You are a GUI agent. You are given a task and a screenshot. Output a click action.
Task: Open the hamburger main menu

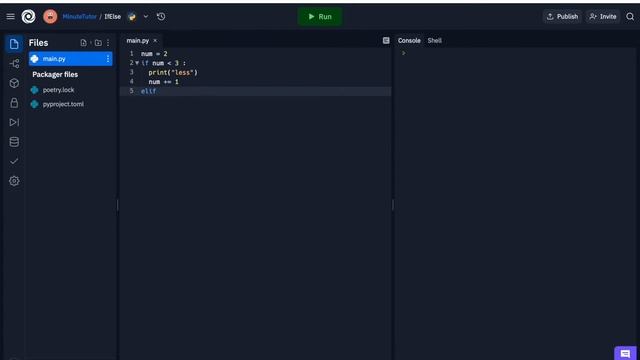click(x=11, y=17)
